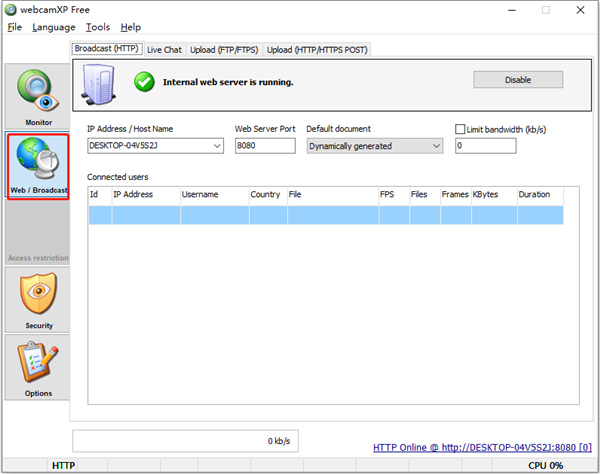Open the Language menu
The image size is (600, 474).
54,27
